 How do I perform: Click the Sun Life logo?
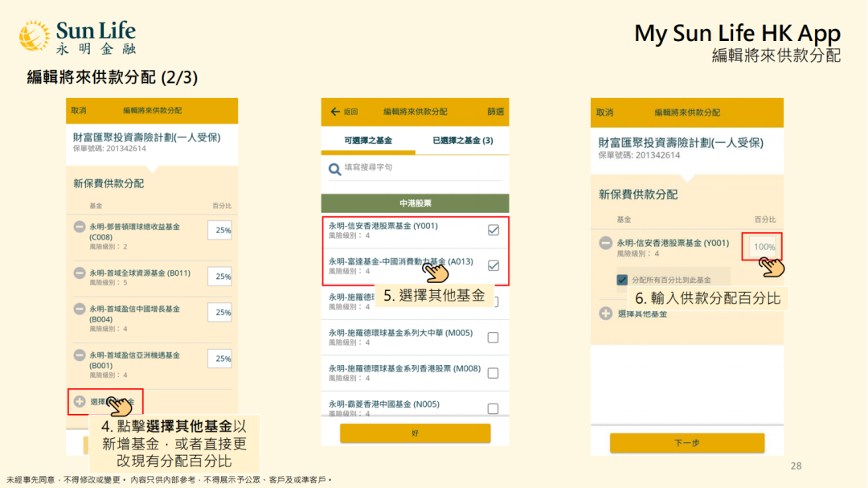pyautogui.click(x=77, y=37)
